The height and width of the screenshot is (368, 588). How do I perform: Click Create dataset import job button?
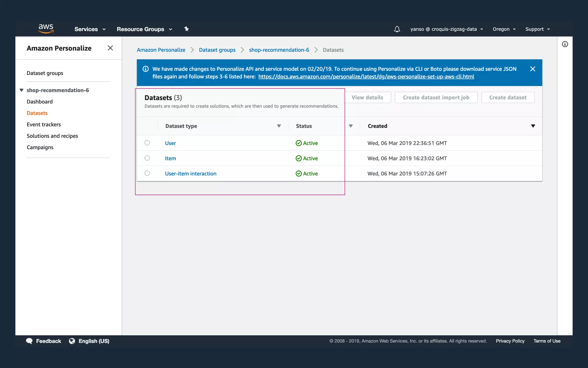pyautogui.click(x=436, y=97)
